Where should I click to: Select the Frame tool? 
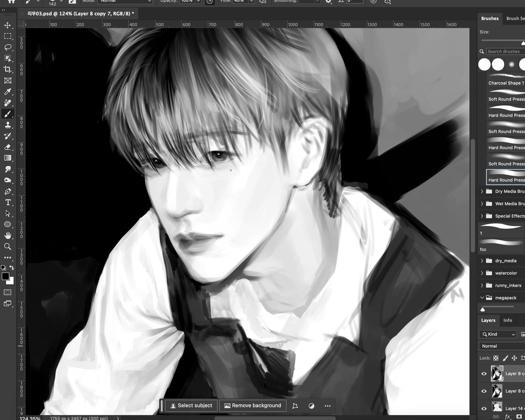point(7,80)
